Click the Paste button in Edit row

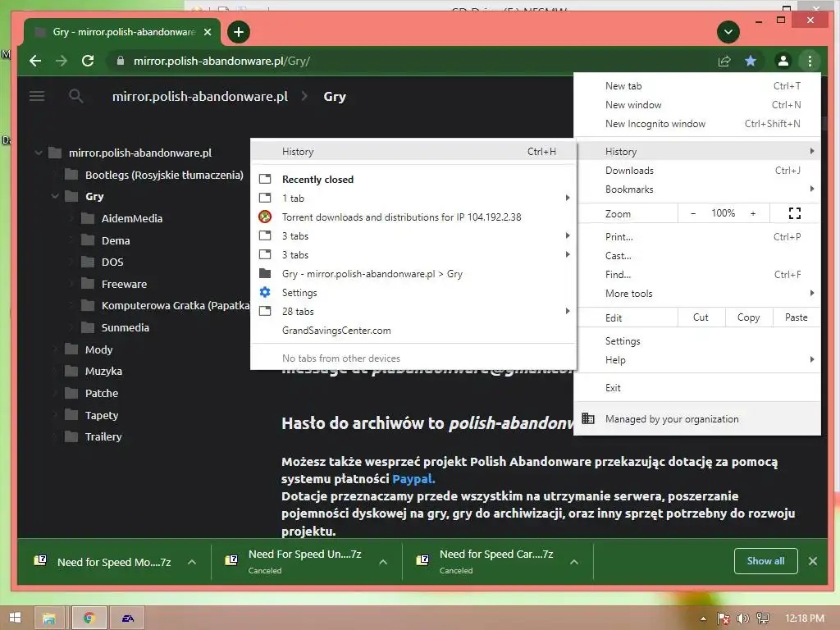click(796, 317)
